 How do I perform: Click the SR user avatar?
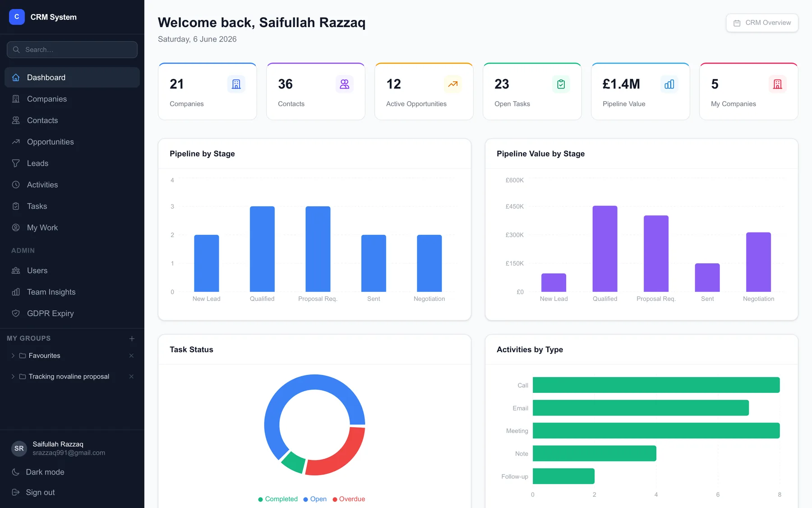pos(19,448)
